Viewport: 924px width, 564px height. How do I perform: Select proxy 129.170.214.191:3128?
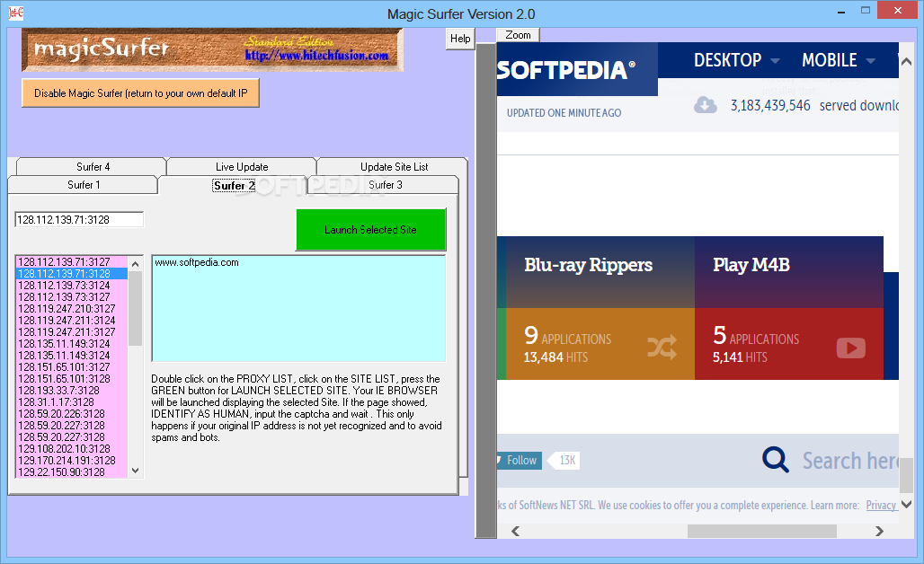71,461
